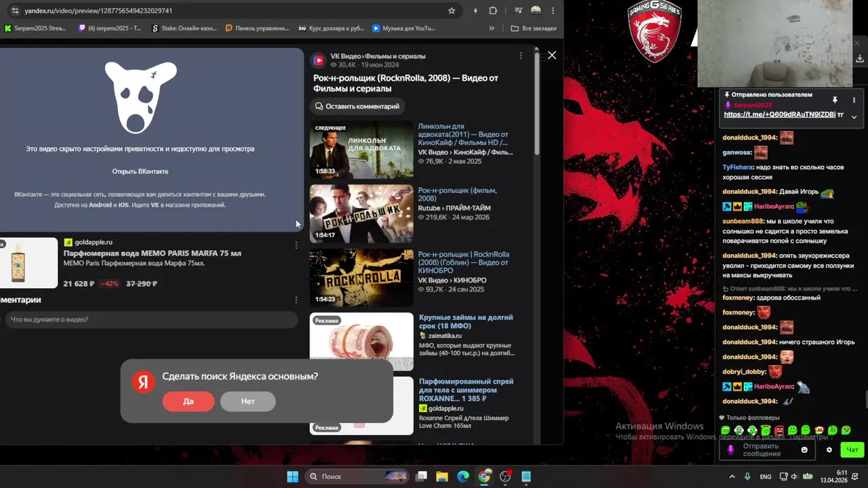Open the Chrome extensions puzzle icon
Image resolution: width=868 pixels, height=488 pixels.
tap(493, 11)
